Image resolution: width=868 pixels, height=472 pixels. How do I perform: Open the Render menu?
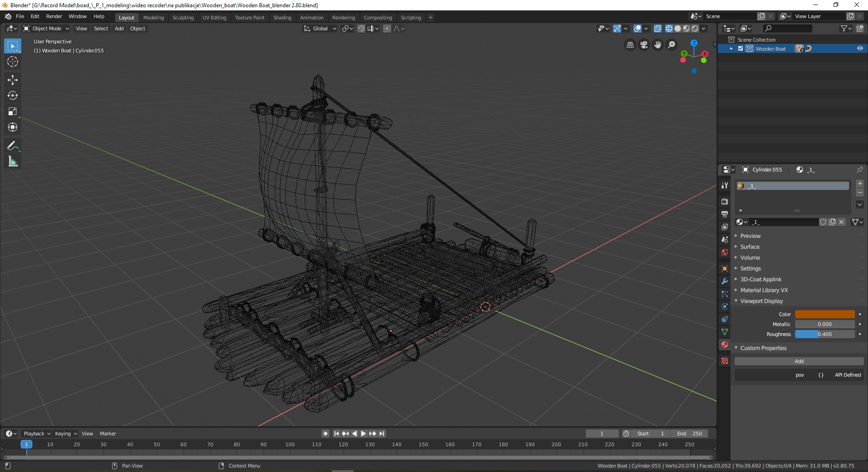tap(54, 16)
